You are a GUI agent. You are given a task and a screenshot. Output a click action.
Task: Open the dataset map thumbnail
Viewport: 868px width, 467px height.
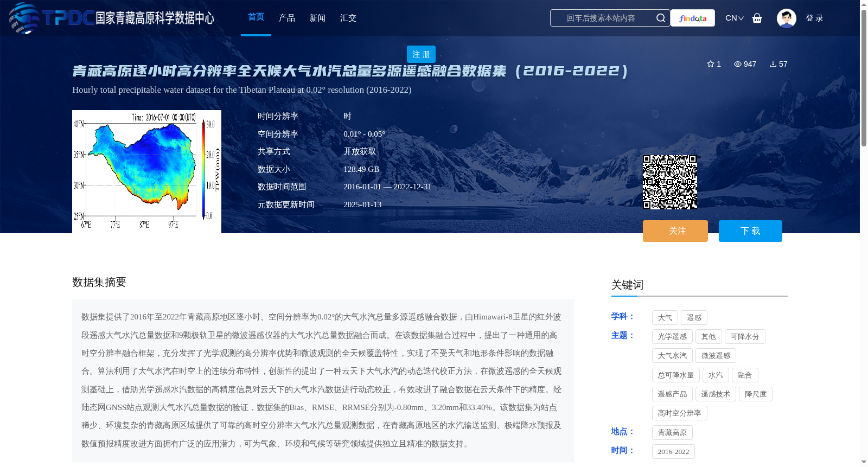coord(146,171)
